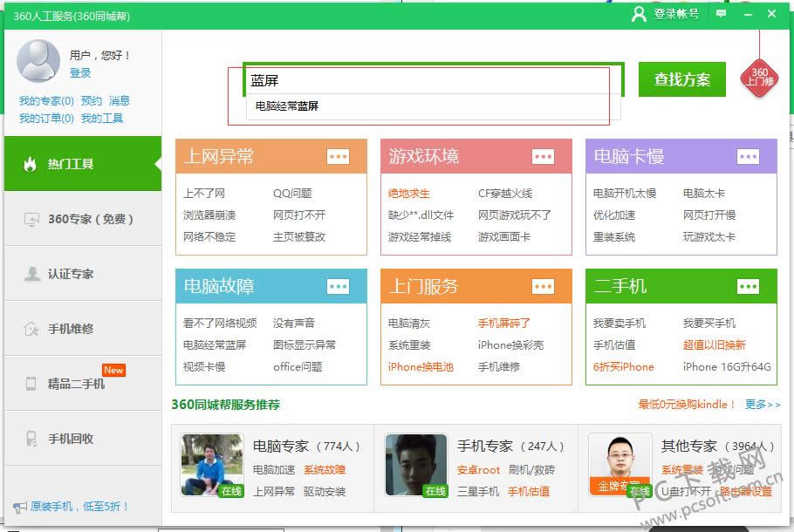The width and height of the screenshot is (794, 532).
Task: Open more options in 电脑故障 card
Action: coord(338,287)
